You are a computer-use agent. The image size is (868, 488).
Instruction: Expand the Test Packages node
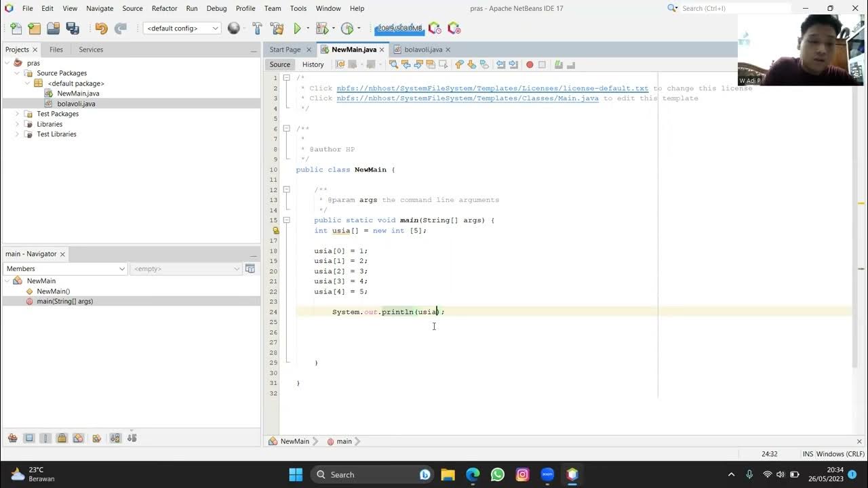(18, 114)
